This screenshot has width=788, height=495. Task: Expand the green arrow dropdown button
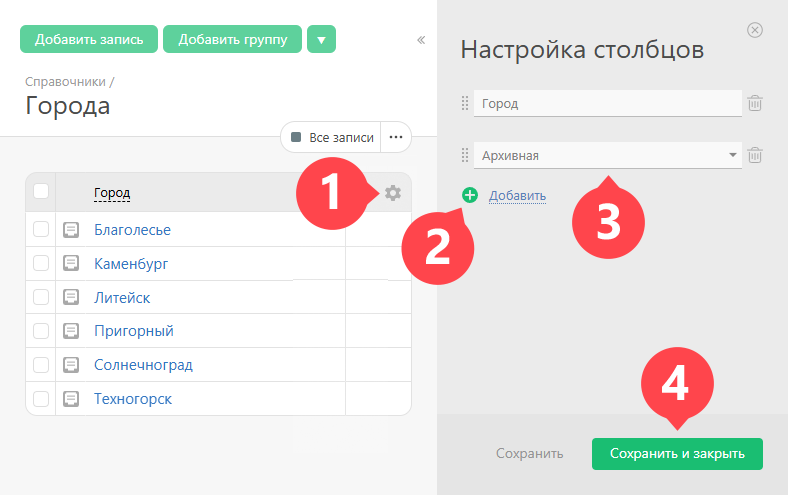[x=322, y=39]
